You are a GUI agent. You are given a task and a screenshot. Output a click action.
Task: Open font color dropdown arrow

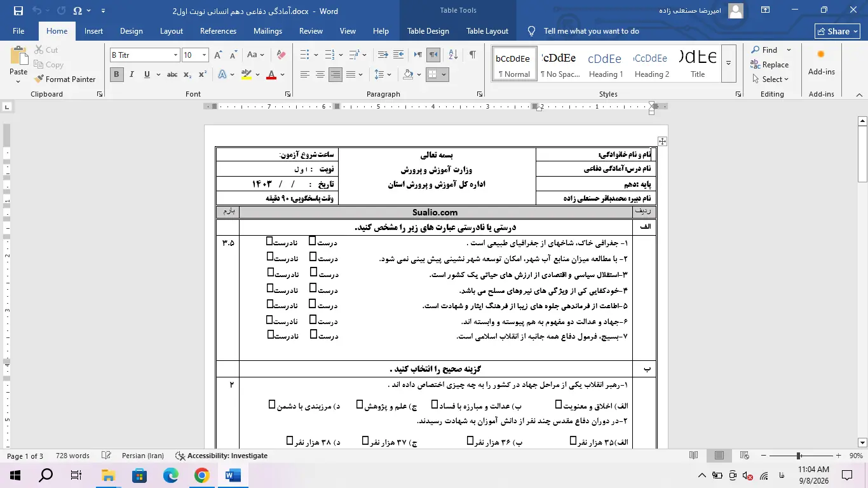pyautogui.click(x=282, y=75)
